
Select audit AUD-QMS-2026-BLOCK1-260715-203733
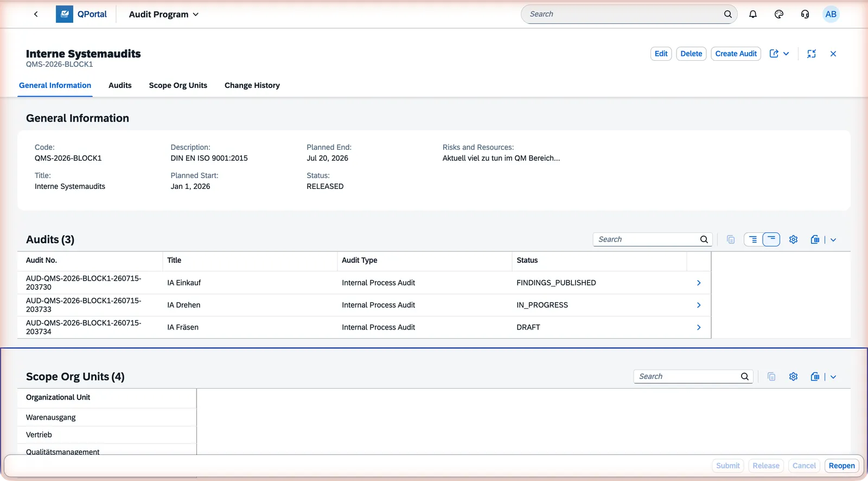[84, 305]
